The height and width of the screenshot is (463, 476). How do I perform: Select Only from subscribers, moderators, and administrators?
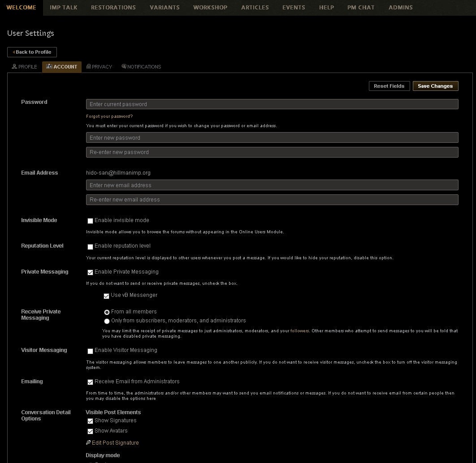[x=107, y=321]
